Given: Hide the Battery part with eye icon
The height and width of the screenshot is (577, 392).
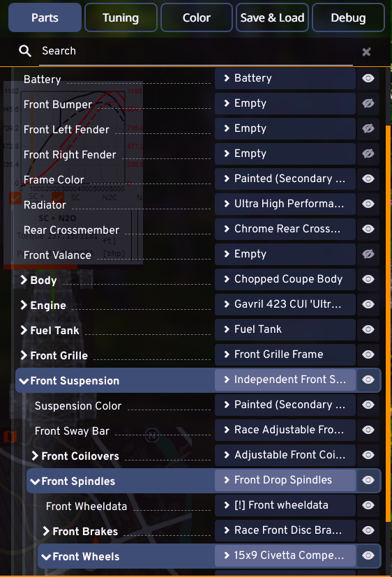Looking at the screenshot, I should click(x=368, y=78).
